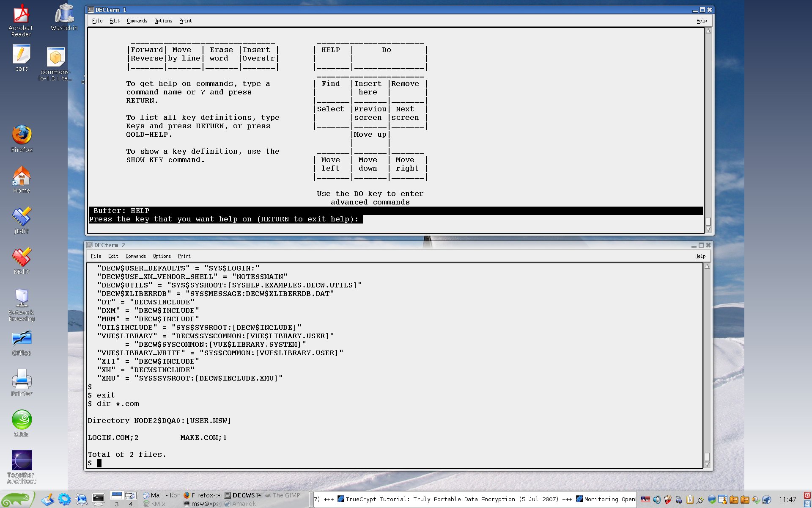The width and height of the screenshot is (812, 508).
Task: Switch to Firefox taskbar entry
Action: (202, 495)
